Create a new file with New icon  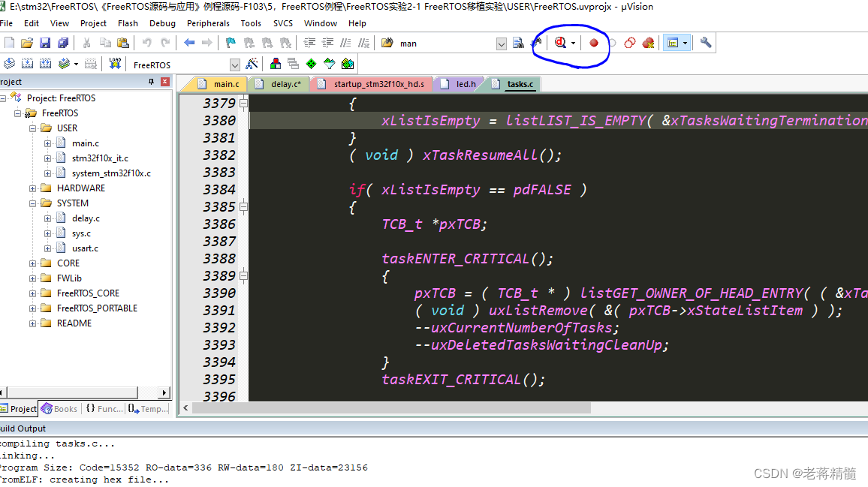pos(10,43)
